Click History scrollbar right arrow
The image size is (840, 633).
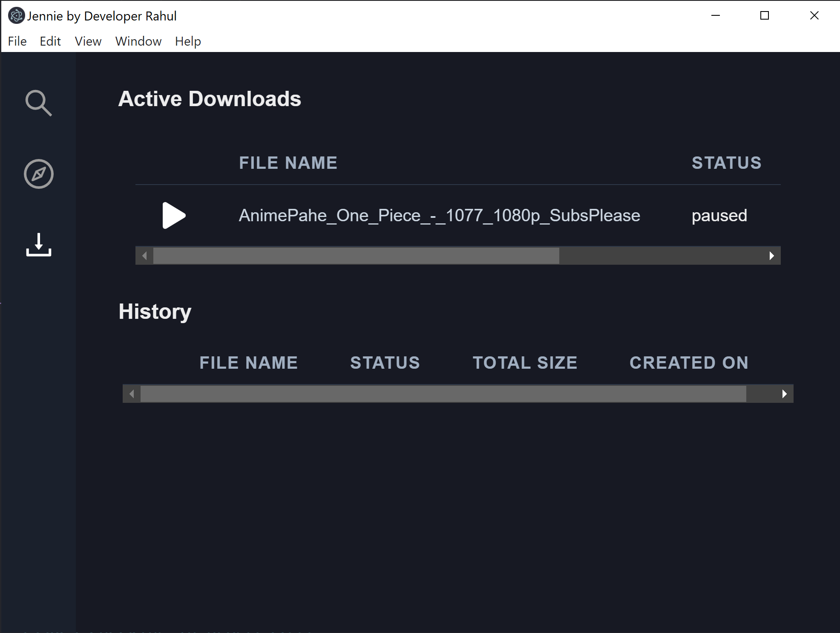pyautogui.click(x=784, y=394)
